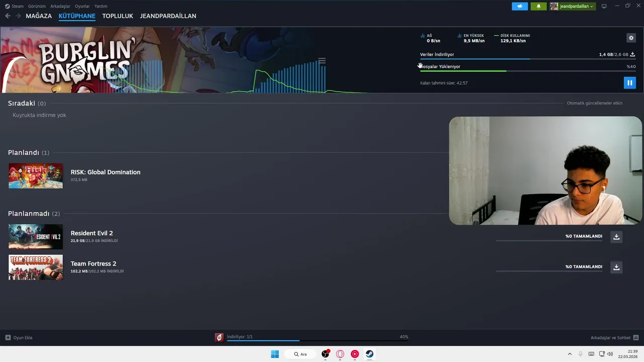Pause the current download
Screen dimensions: 644x362
629,82
